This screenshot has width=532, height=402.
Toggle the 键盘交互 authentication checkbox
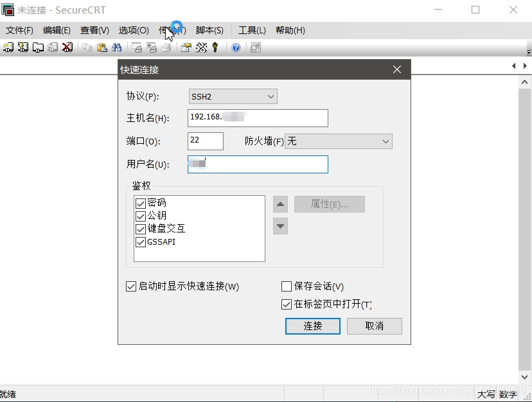(x=141, y=229)
